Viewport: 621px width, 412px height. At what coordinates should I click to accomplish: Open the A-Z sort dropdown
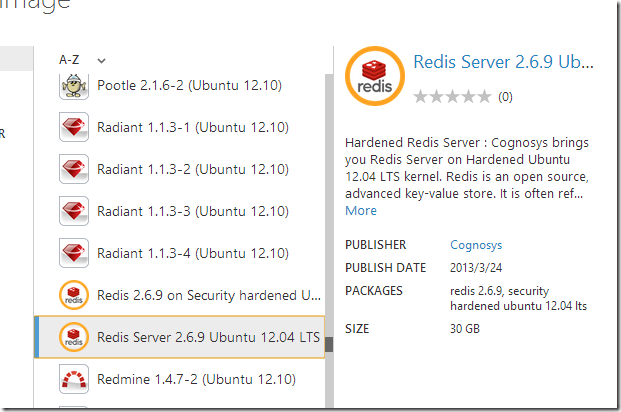point(82,60)
